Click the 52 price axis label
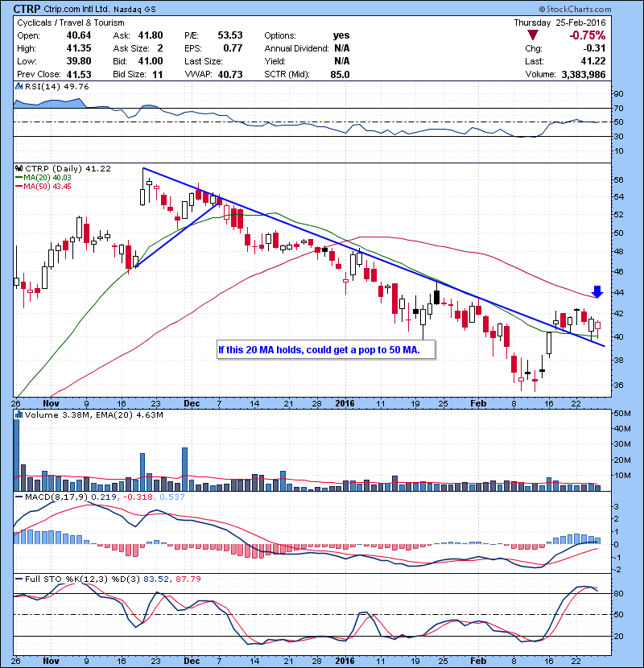 pos(618,214)
